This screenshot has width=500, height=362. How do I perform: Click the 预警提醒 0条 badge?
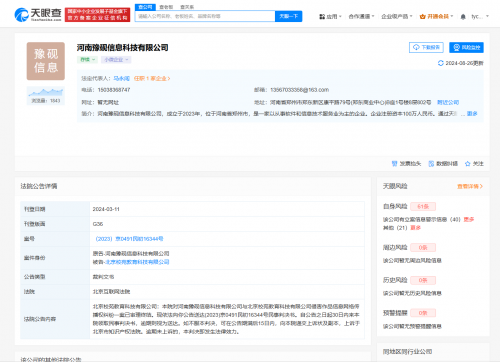423,313
